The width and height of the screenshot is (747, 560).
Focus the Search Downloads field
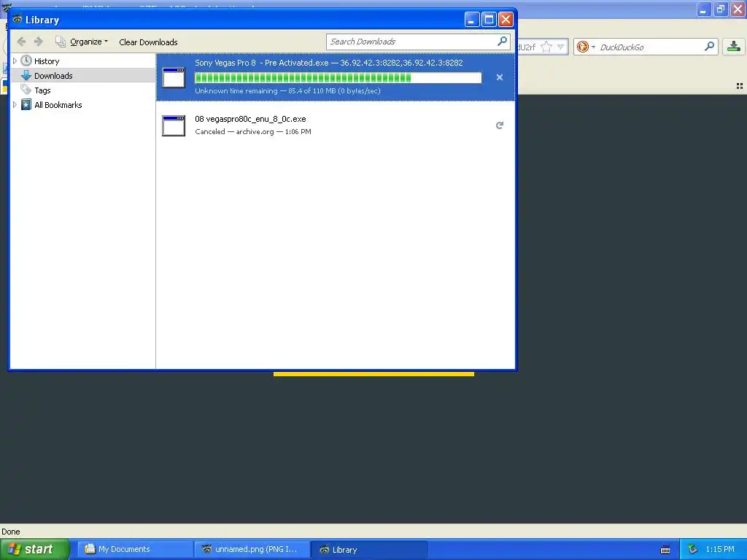(x=418, y=42)
